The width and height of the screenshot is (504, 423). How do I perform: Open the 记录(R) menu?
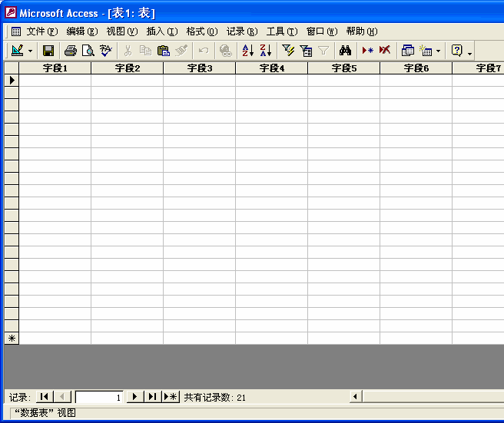pos(242,31)
